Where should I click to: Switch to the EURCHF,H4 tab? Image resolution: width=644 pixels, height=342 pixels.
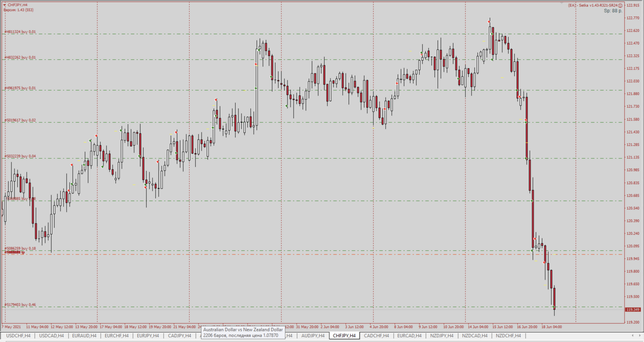[x=117, y=336]
